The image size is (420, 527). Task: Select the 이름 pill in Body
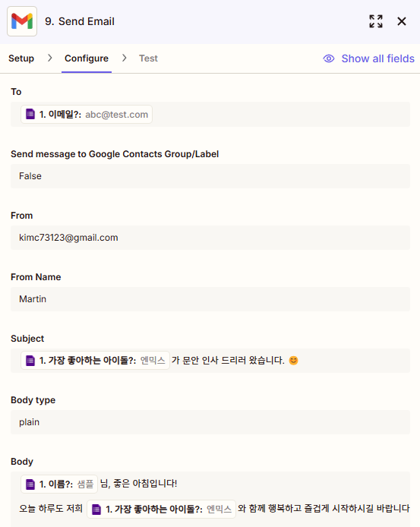click(x=59, y=484)
